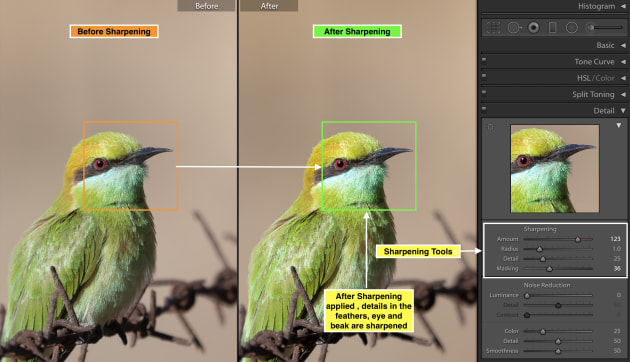This screenshot has height=362, width=630.
Task: Click the Sharpening Amount slider handle
Action: pyautogui.click(x=578, y=239)
